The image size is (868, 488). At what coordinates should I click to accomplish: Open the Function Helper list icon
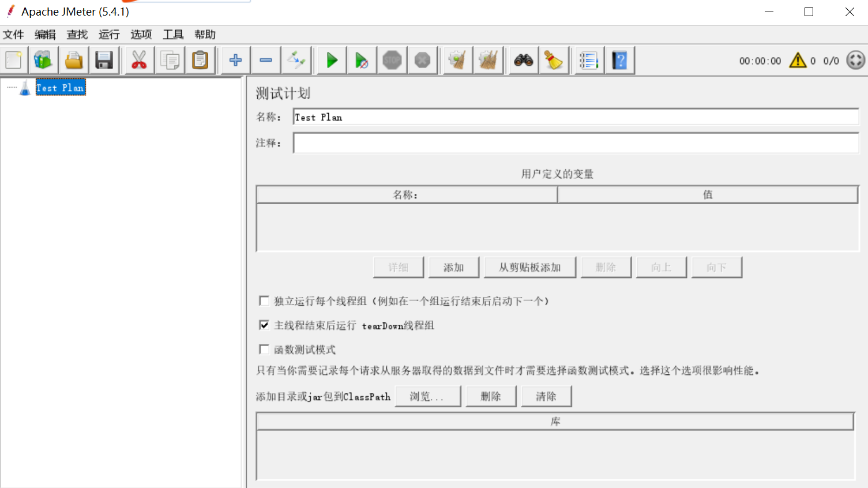coord(589,60)
